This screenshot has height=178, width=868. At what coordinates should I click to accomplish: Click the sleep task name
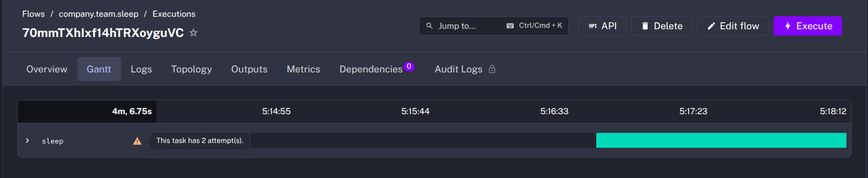click(x=52, y=141)
